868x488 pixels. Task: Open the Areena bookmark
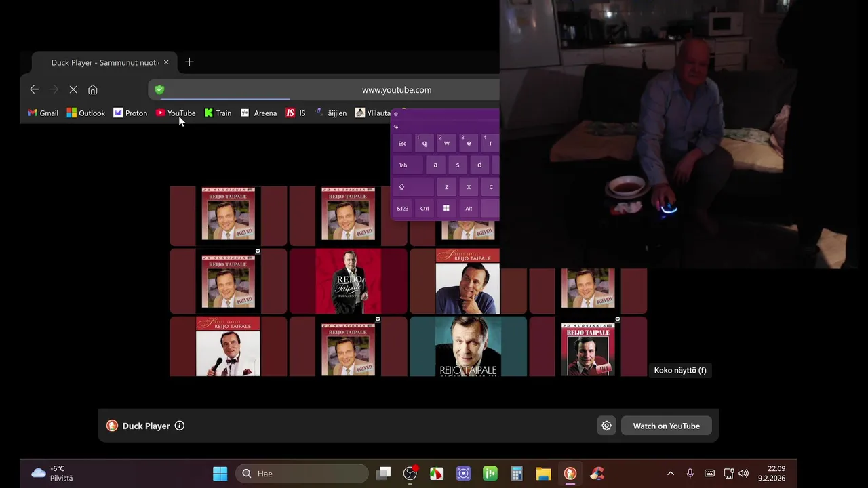point(258,113)
